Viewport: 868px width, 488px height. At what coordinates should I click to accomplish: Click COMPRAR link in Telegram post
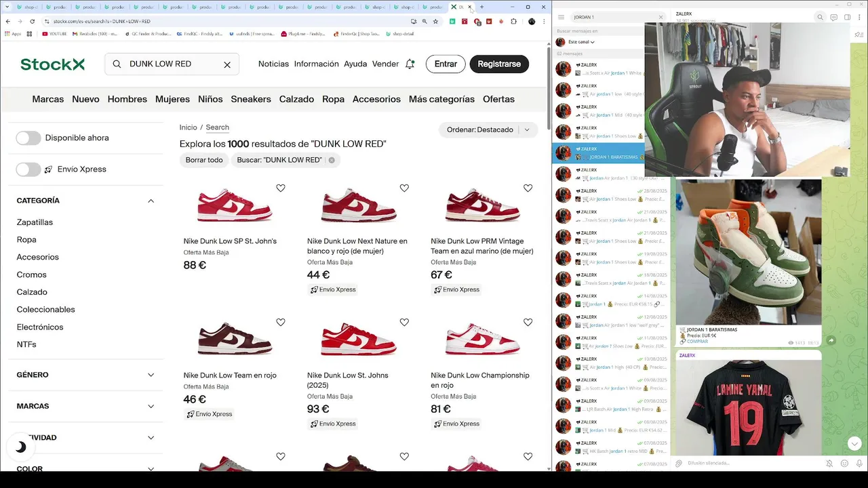(x=697, y=342)
